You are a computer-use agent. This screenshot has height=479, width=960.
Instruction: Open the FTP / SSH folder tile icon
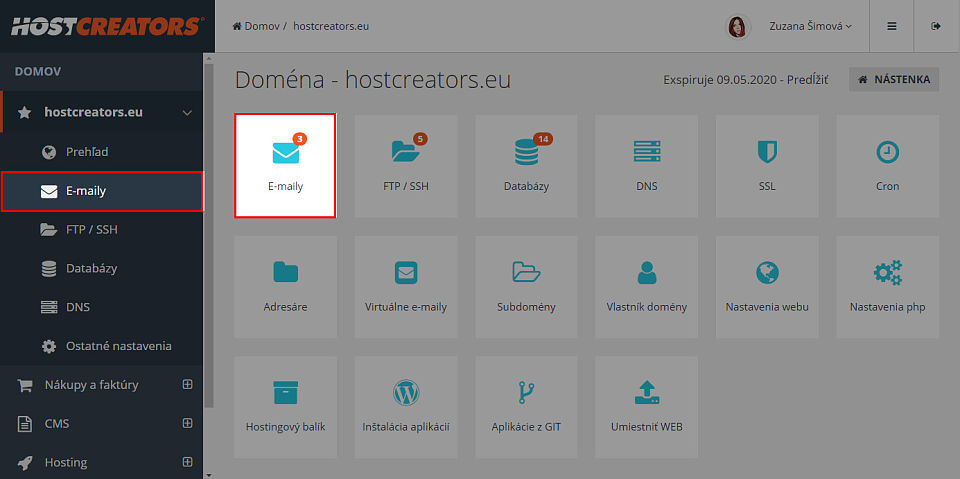coord(406,151)
